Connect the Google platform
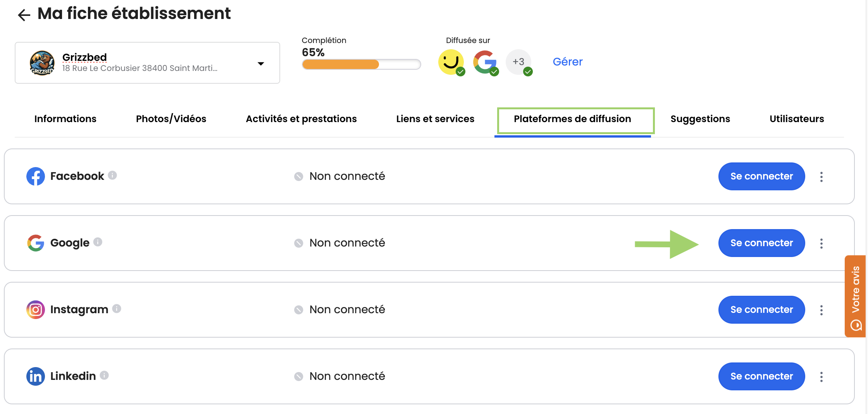 [761, 243]
